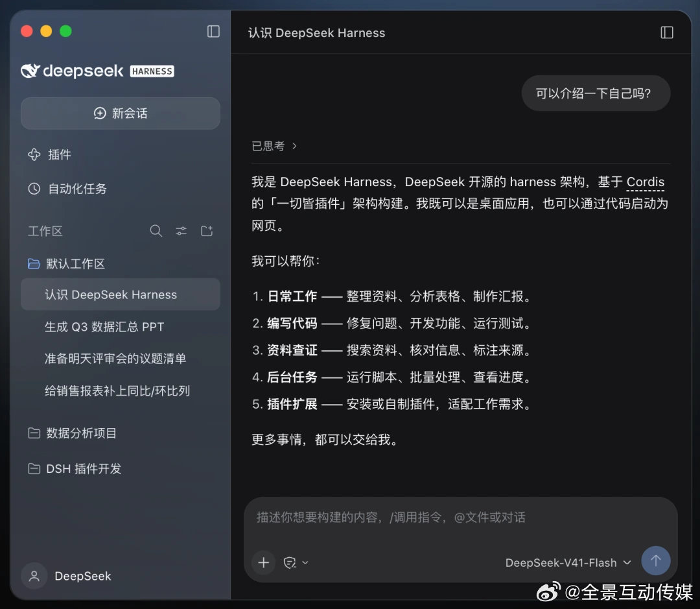The width and height of the screenshot is (700, 609).
Task: Click the user avatar icon
Action: pos(34,576)
